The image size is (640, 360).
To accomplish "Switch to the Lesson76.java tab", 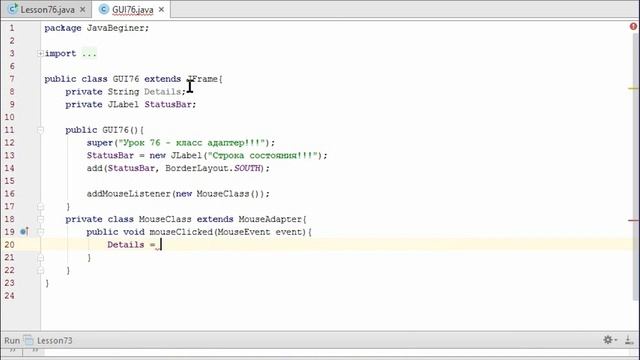I will [47, 9].
